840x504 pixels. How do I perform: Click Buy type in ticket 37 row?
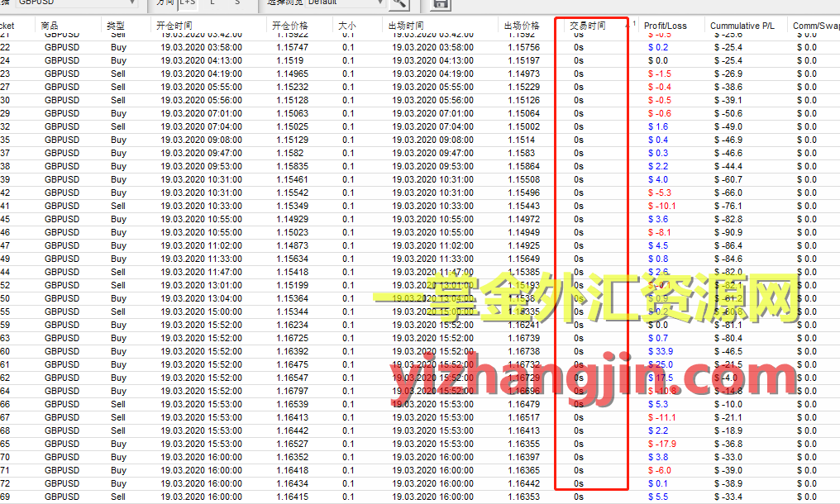118,153
